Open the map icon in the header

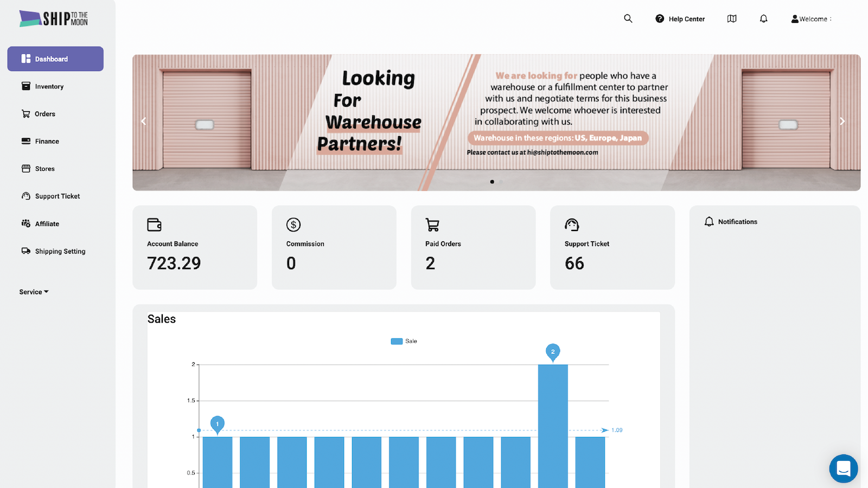point(732,18)
